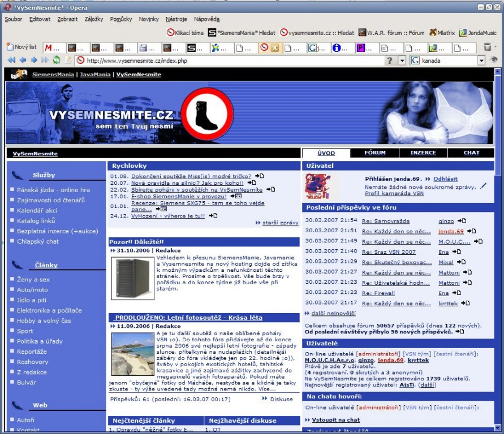Click the eye icon next to search box
This screenshot has width=504, height=434.
pos(493,60)
